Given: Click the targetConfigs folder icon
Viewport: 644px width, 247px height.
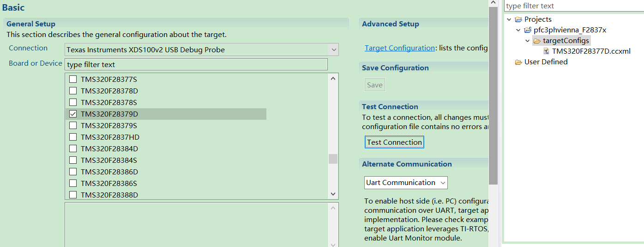Looking at the screenshot, I should (536, 41).
